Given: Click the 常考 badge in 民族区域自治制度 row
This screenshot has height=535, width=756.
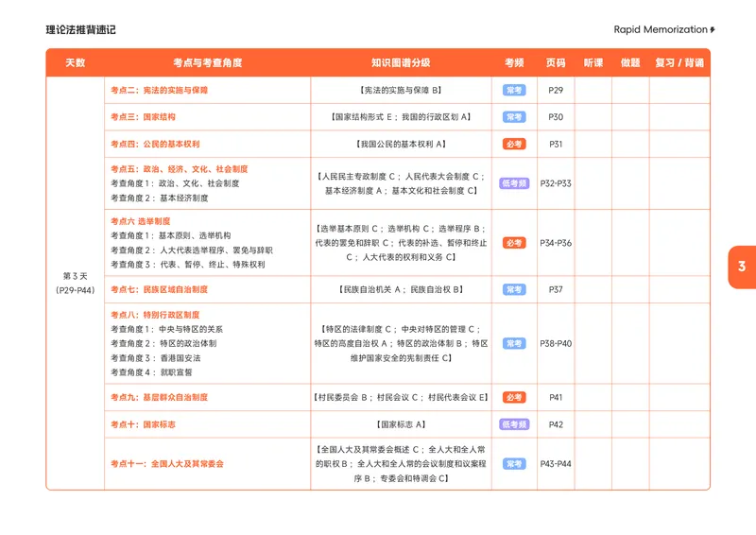Looking at the screenshot, I should coord(514,289).
